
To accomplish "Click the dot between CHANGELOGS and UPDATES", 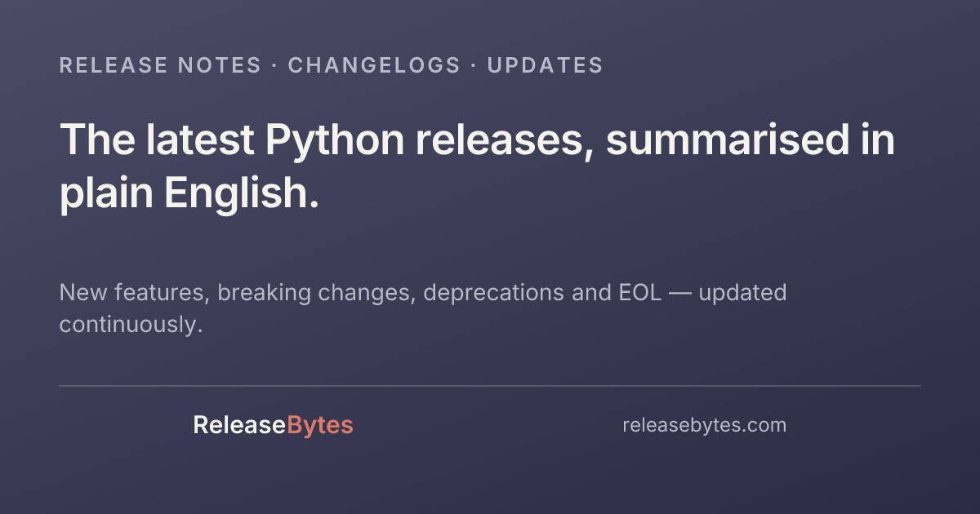I will tap(474, 66).
